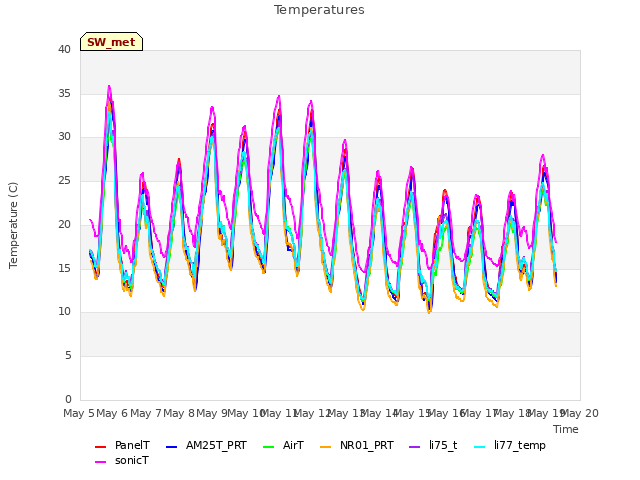Click the Time axis title

(566, 429)
